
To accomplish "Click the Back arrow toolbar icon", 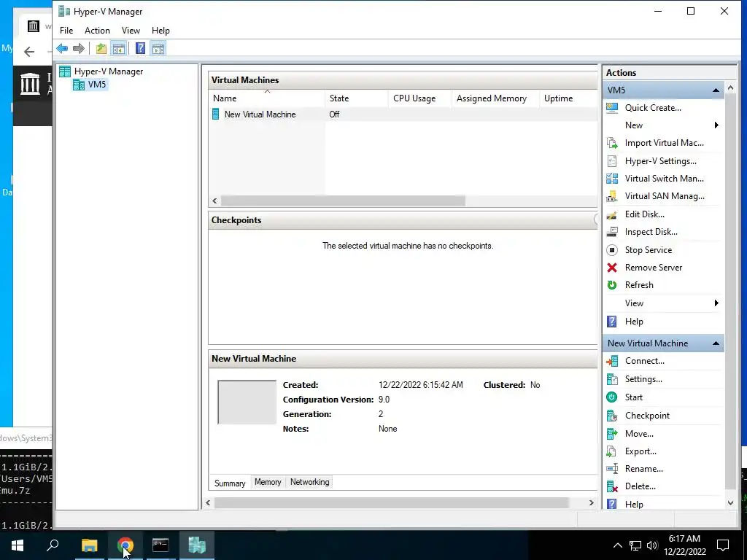I will click(62, 48).
